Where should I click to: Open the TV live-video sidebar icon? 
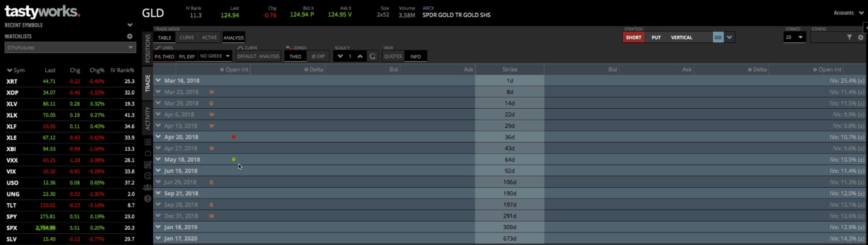click(x=148, y=153)
